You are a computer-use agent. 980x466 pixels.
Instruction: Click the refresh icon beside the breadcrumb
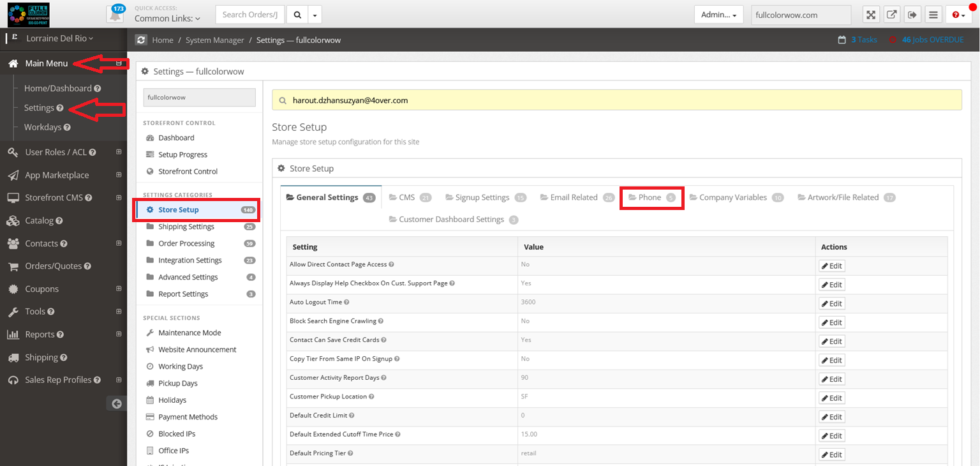click(x=141, y=40)
